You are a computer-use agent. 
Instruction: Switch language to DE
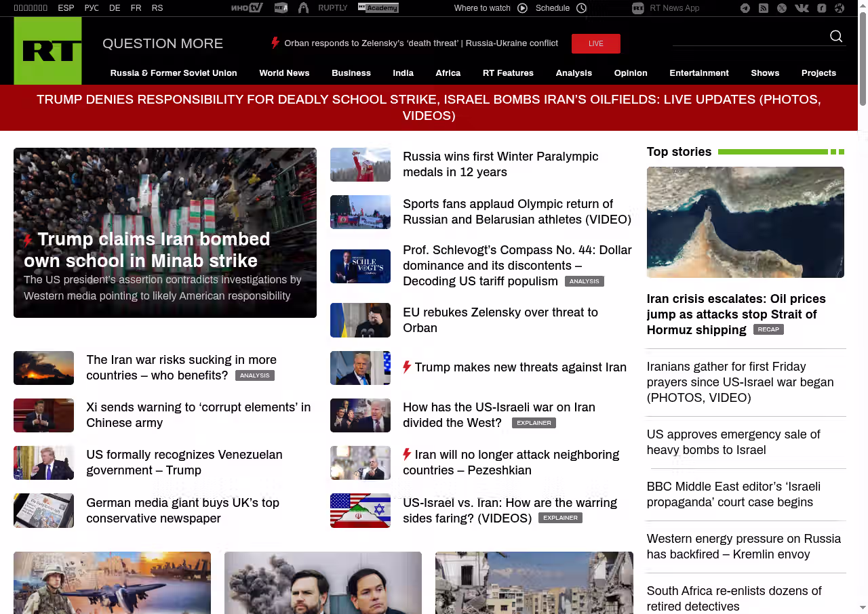(115, 8)
